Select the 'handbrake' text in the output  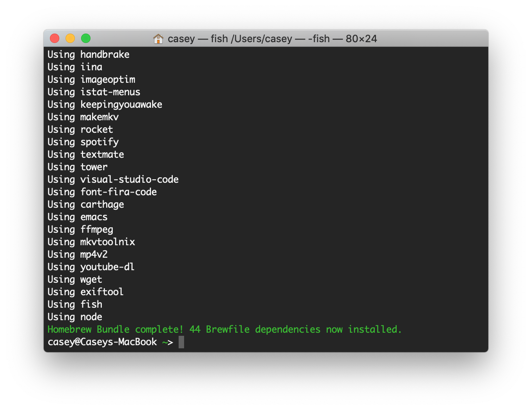[x=105, y=54]
